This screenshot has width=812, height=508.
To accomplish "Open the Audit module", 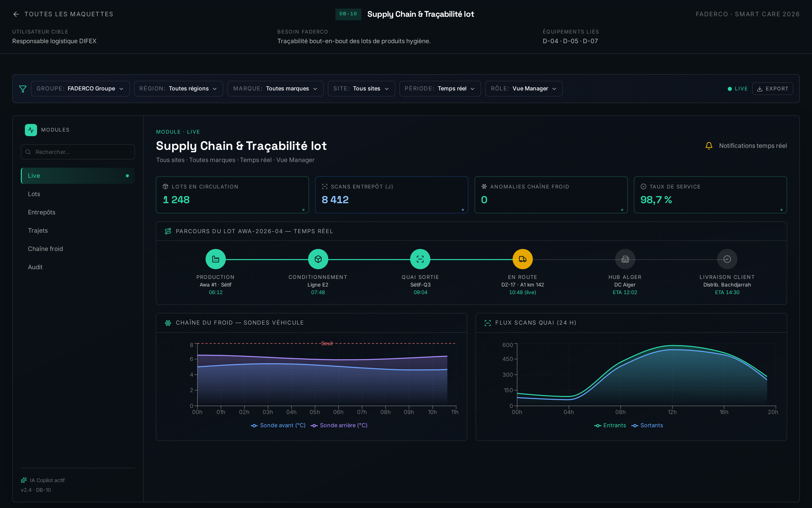I will tap(78, 267).
